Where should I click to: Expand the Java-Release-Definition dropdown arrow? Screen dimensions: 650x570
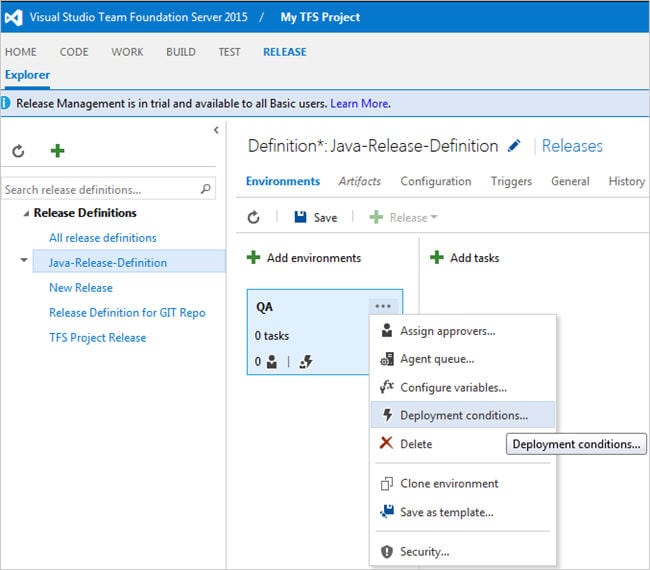click(x=24, y=260)
